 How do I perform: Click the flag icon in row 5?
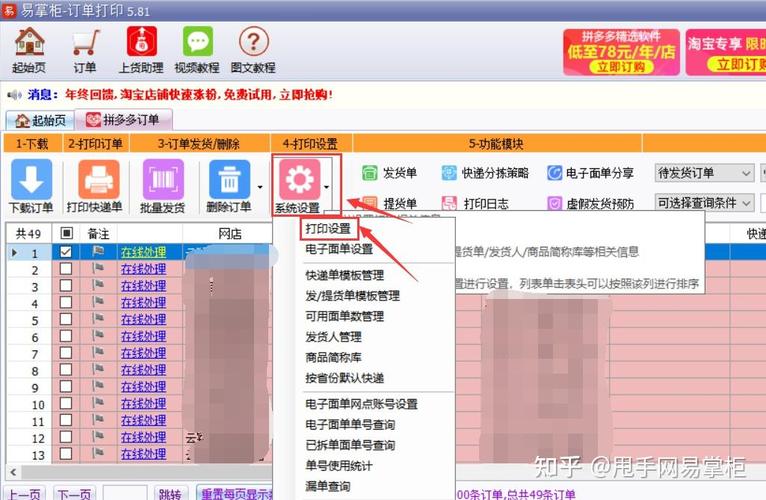point(98,319)
